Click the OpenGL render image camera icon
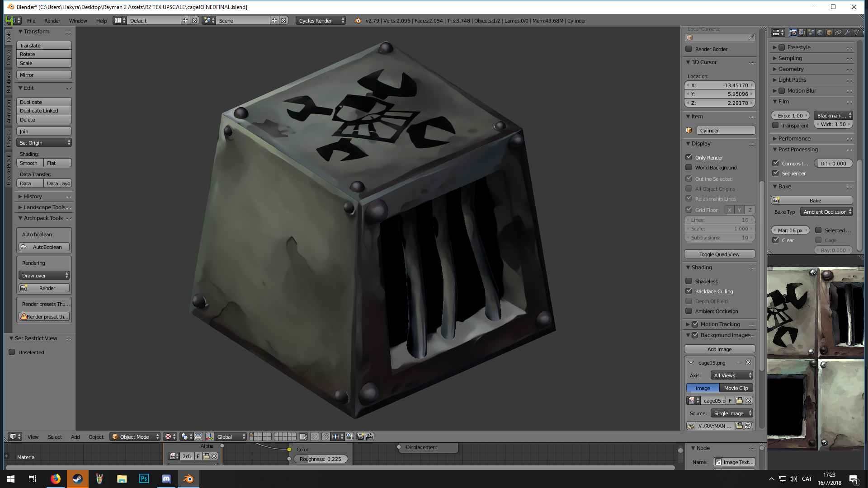 pos(361,436)
